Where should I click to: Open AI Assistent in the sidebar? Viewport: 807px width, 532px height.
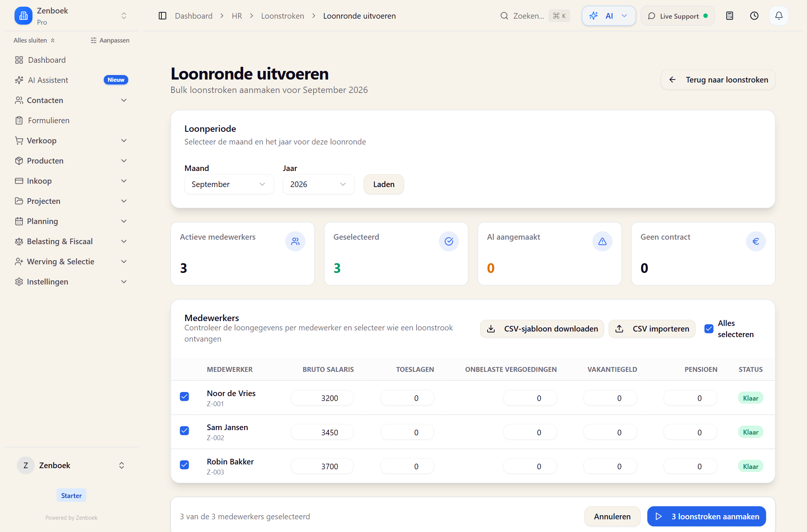(71, 80)
